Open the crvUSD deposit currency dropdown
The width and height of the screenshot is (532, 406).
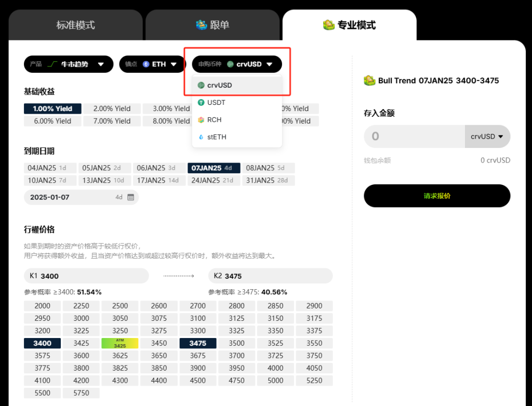point(487,137)
